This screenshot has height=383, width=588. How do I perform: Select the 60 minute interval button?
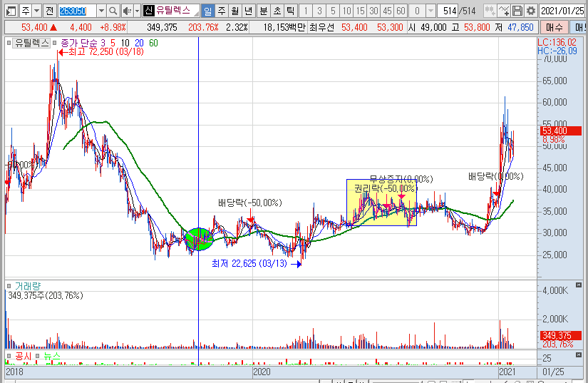point(401,11)
